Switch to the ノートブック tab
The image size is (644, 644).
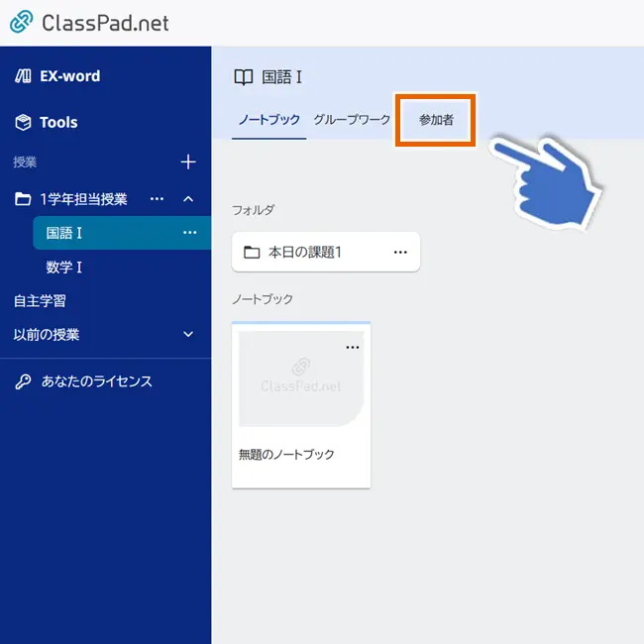[269, 120]
